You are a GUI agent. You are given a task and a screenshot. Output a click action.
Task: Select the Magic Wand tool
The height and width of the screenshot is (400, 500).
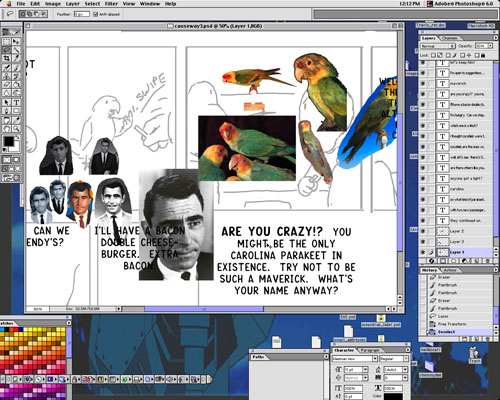(x=16, y=50)
